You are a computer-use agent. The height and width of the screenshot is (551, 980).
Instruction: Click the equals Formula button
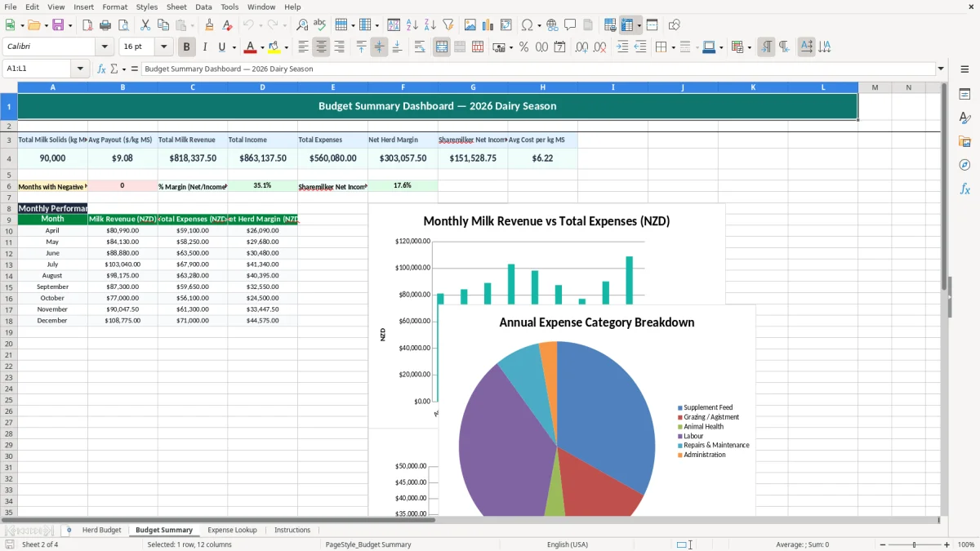point(135,69)
